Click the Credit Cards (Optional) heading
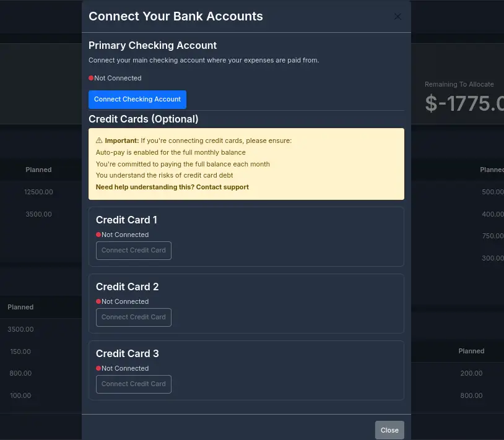 point(144,119)
